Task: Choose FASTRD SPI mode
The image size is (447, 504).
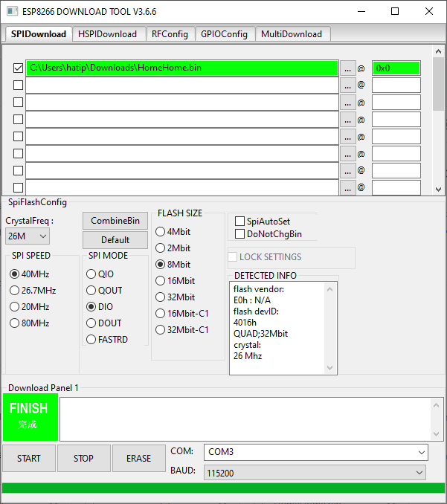Action: [107, 340]
